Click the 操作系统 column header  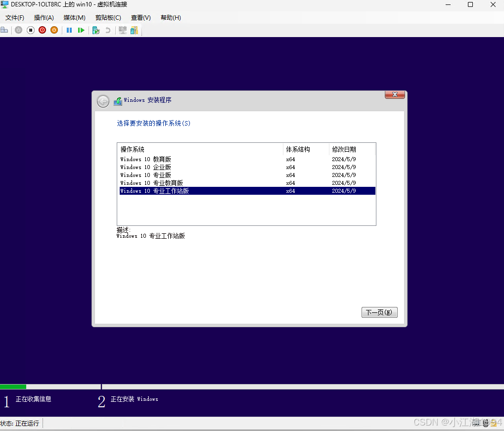pyautogui.click(x=200, y=149)
